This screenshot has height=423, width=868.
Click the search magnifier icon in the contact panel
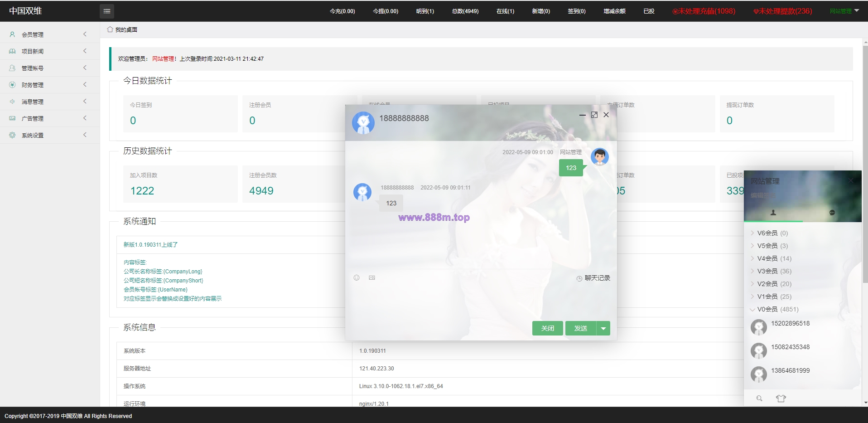point(759,399)
